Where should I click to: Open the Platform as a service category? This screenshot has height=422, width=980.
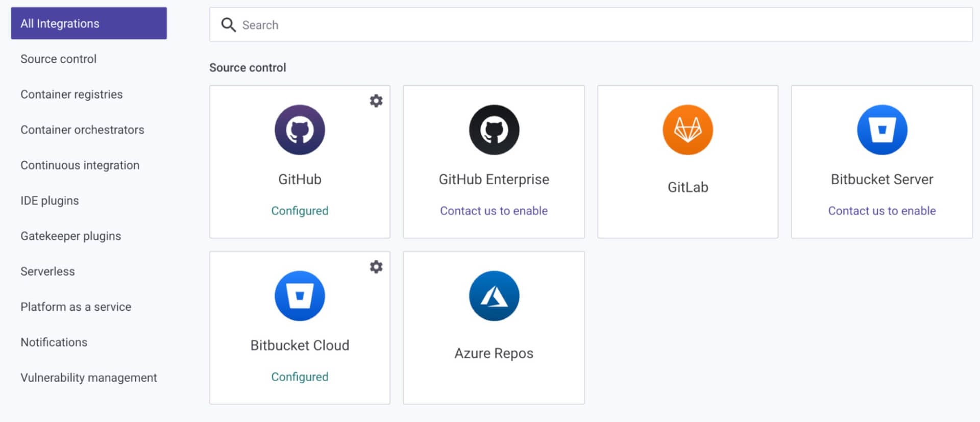coord(76,307)
